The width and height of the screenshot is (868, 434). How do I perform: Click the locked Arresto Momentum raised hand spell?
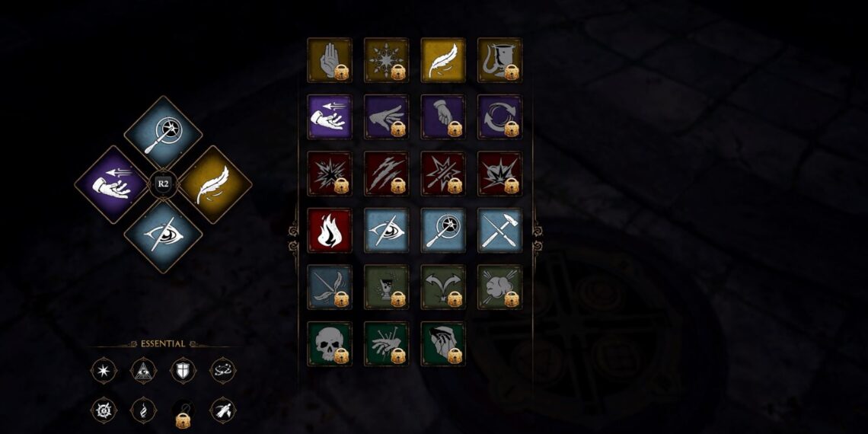coord(330,60)
